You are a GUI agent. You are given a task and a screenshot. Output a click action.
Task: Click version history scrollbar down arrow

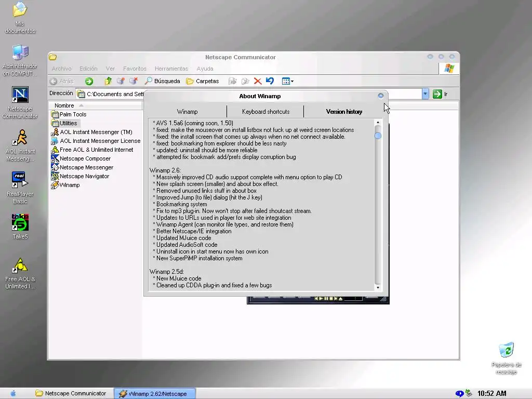click(x=378, y=288)
